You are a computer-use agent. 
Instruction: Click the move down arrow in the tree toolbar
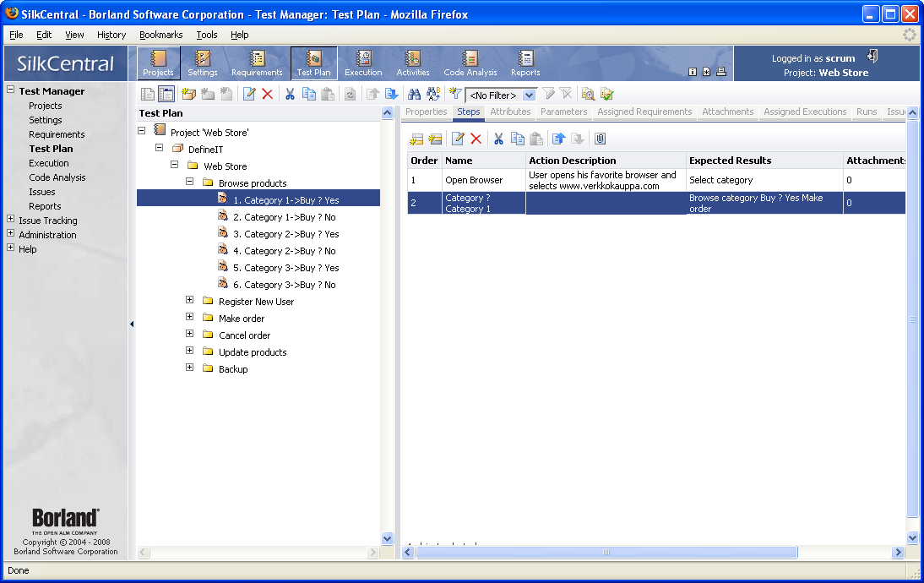[391, 94]
